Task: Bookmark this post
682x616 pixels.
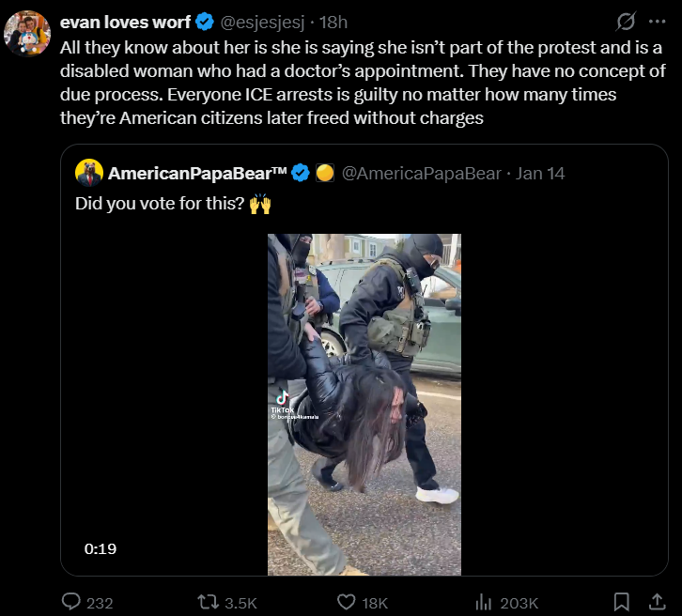Action: pos(621,602)
